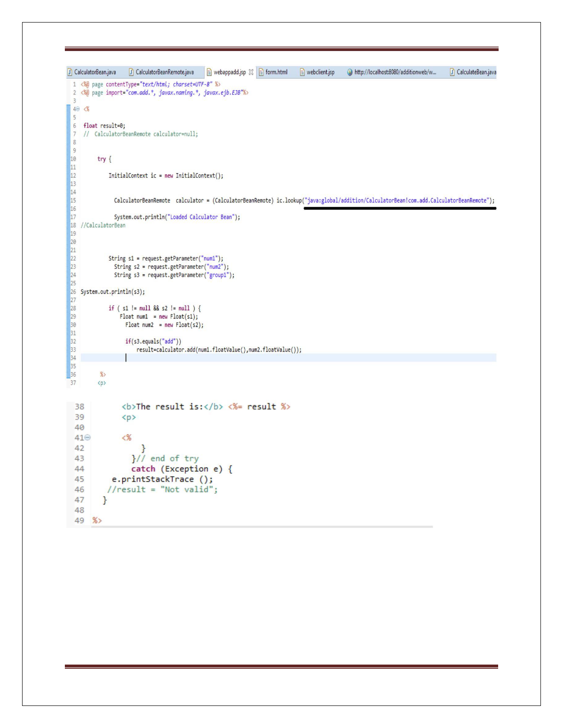This screenshot has height=728, width=563.
Task: Click the 'catch (Exception e) {' line
Action: click(182, 469)
